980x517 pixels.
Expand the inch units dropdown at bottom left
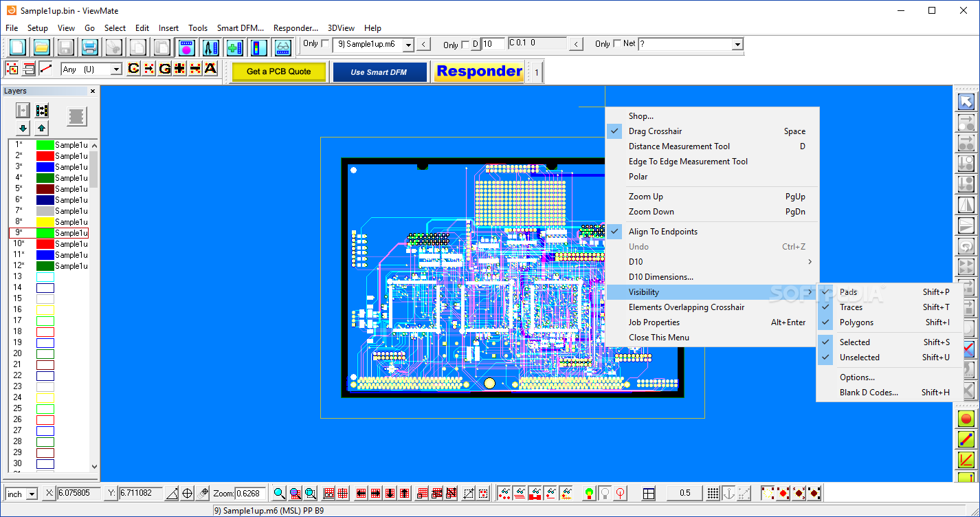coord(32,493)
